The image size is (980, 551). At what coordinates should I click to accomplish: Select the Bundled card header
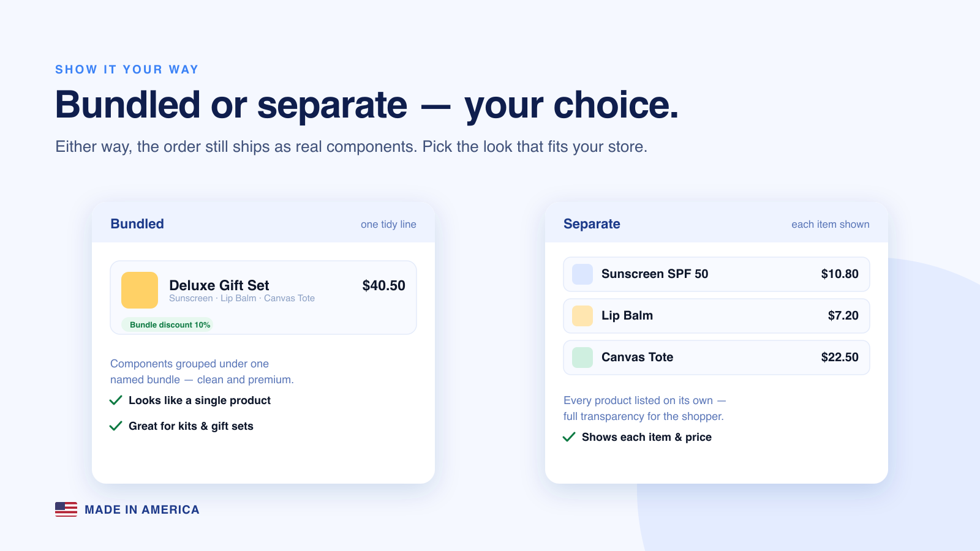263,223
